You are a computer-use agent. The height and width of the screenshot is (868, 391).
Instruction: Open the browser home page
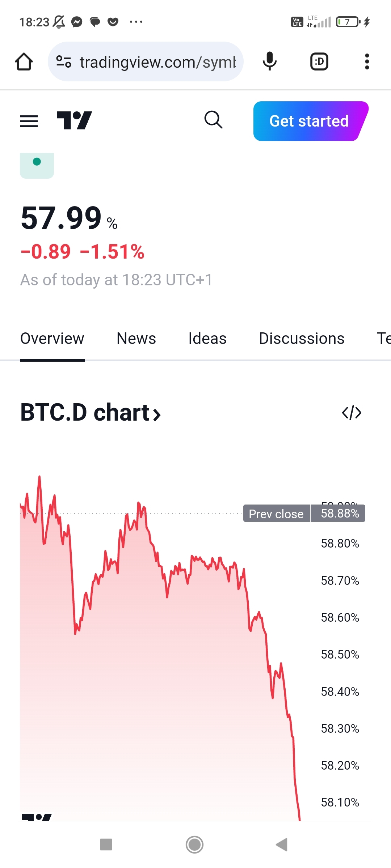point(24,61)
